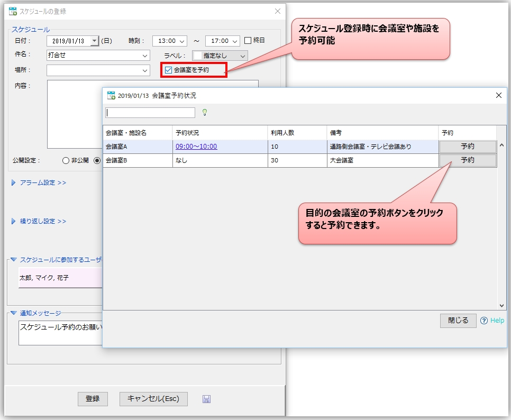Click the green lightbulb hint icon
The width and height of the screenshot is (511, 420).
[205, 112]
